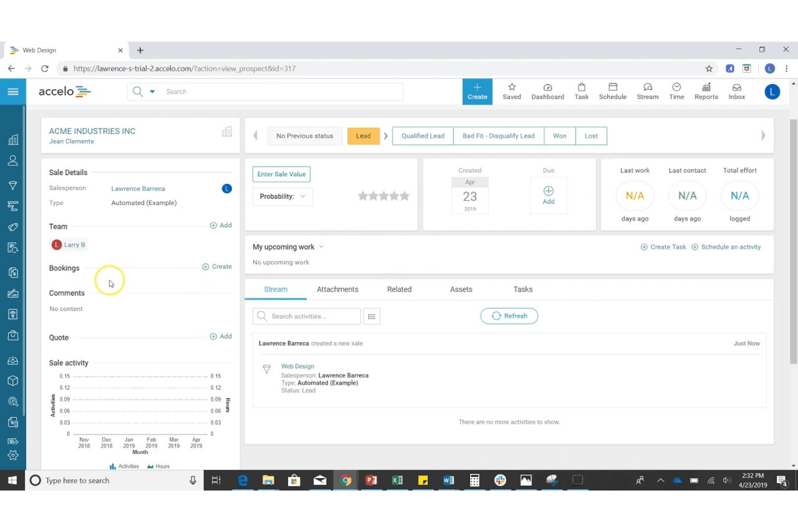
Task: Click the Create button
Action: click(x=477, y=92)
